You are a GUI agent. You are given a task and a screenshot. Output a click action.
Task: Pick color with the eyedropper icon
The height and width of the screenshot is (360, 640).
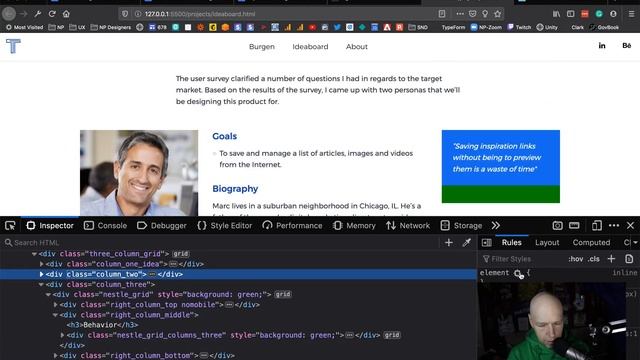click(467, 242)
